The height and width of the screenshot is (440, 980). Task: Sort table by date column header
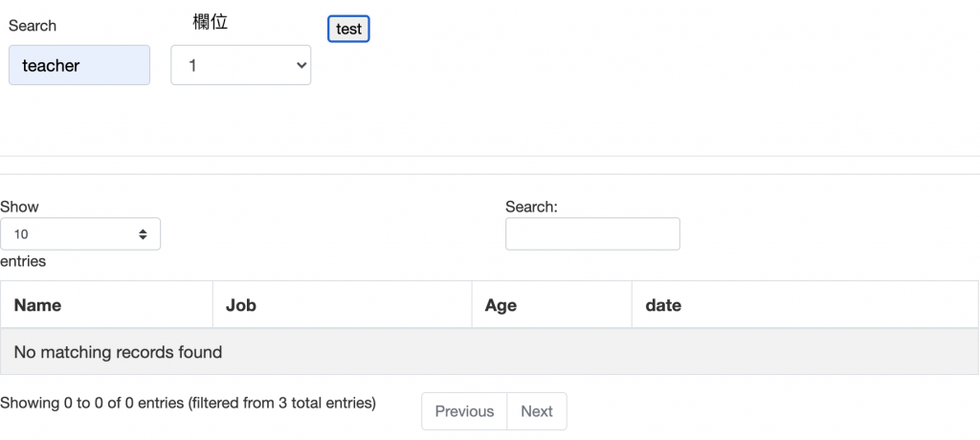click(x=663, y=305)
